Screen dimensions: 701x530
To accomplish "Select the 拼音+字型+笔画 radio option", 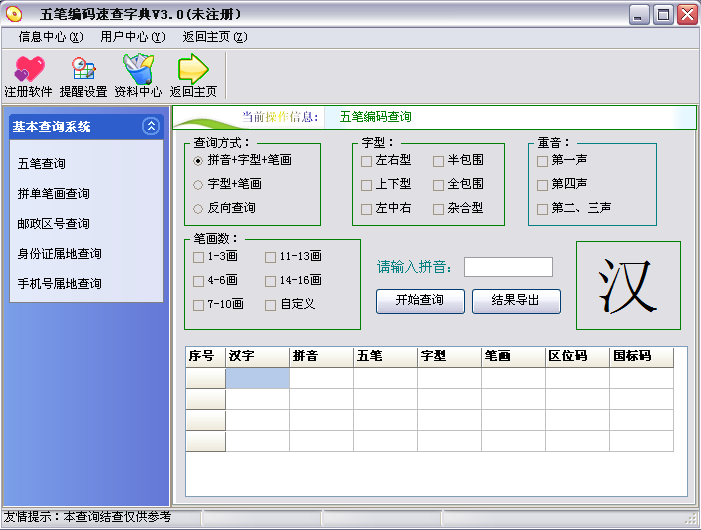I will coord(198,161).
